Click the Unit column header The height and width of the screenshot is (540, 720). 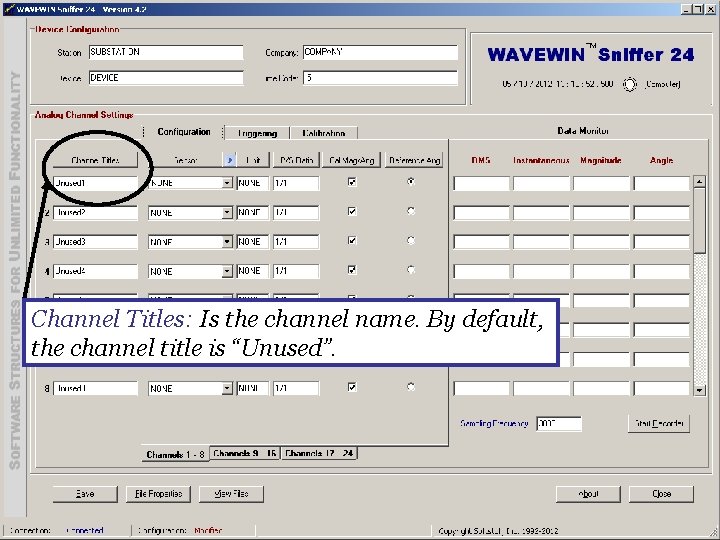[x=253, y=160]
